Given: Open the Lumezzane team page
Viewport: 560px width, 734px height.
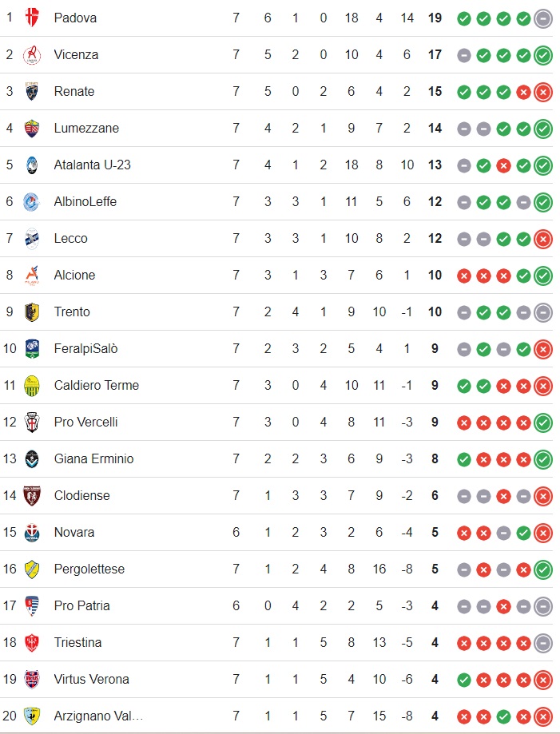Looking at the screenshot, I should coord(86,129).
